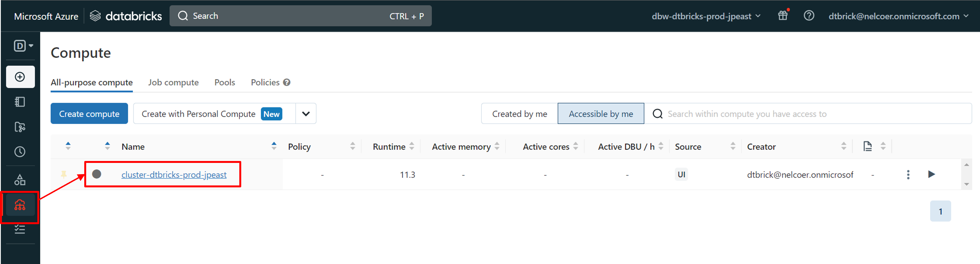Click the Create compute button
This screenshot has width=980, height=264.
click(x=89, y=114)
